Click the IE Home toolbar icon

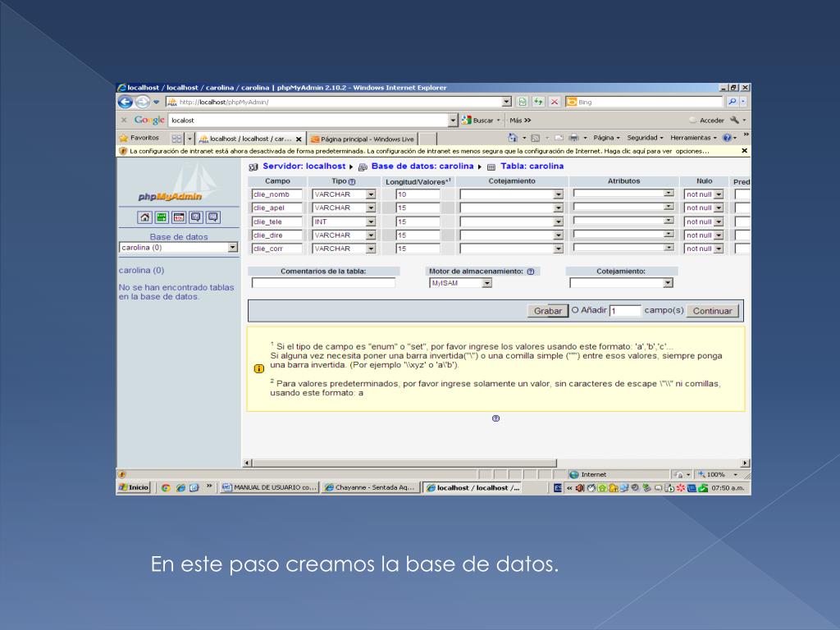[513, 138]
